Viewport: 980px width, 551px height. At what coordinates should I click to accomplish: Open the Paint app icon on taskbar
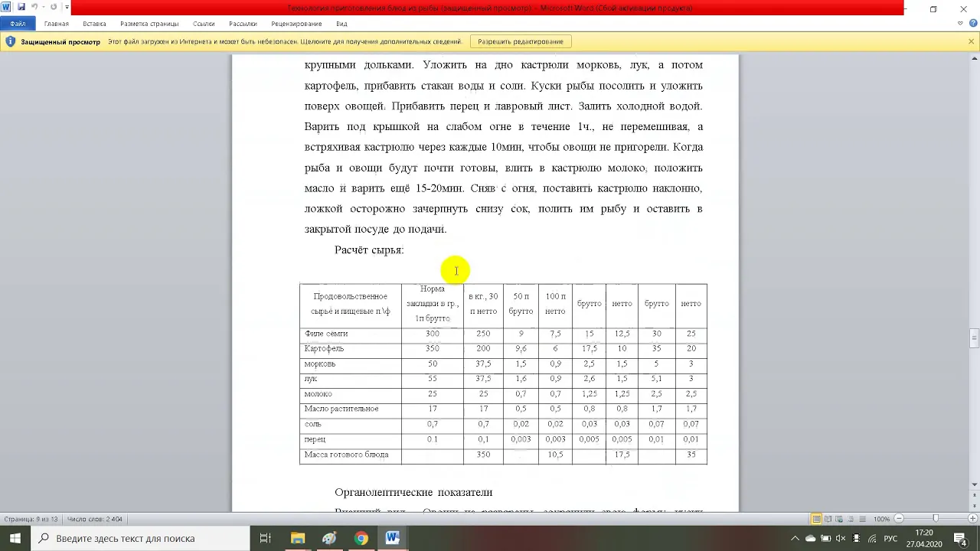coord(329,538)
